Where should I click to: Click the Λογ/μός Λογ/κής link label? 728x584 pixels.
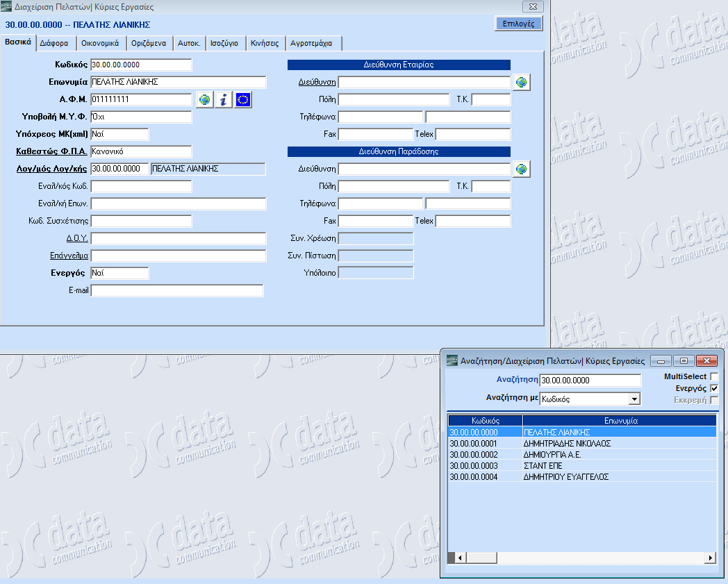coord(51,169)
